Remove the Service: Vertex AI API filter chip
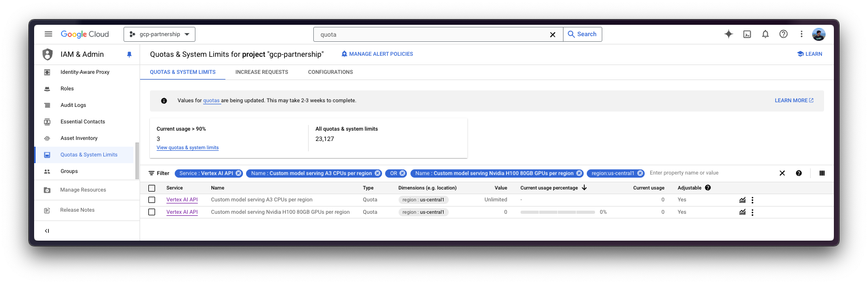868x284 pixels. click(239, 173)
